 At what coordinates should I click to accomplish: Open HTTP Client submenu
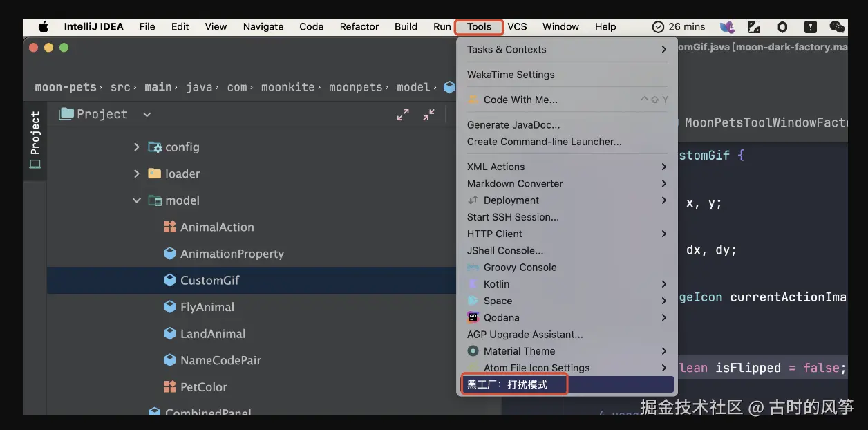click(x=567, y=234)
